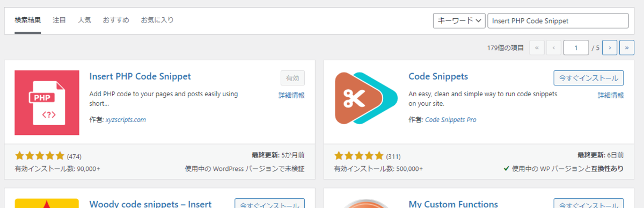The width and height of the screenshot is (644, 208).
Task: Open 詳細情報 for Insert PHP Code Snippet
Action: (x=291, y=96)
